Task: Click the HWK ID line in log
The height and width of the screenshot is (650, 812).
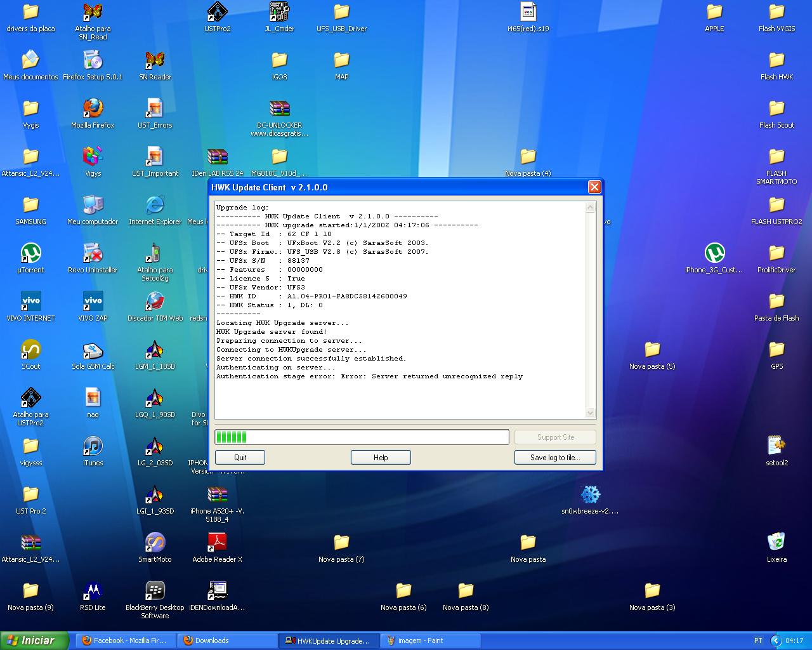Action: coord(311,296)
